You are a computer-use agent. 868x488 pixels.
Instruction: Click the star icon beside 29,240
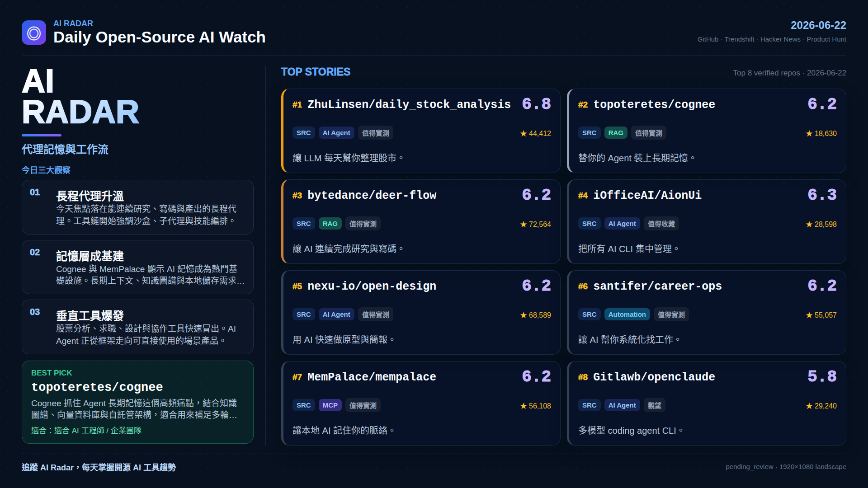(809, 406)
